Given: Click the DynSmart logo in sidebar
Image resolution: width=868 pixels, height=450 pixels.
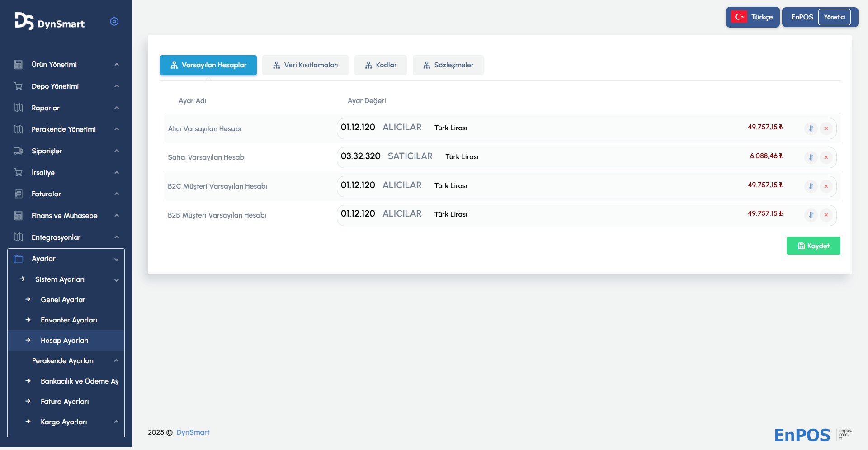Looking at the screenshot, I should click(x=49, y=22).
